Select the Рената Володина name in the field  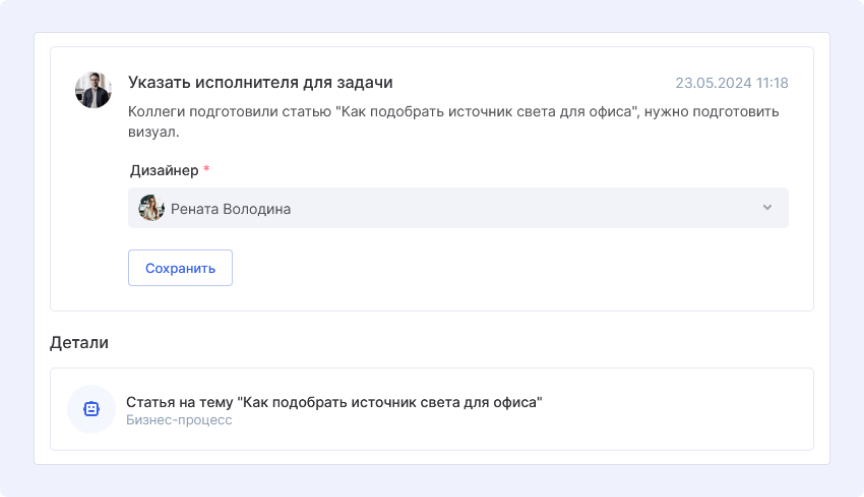231,209
